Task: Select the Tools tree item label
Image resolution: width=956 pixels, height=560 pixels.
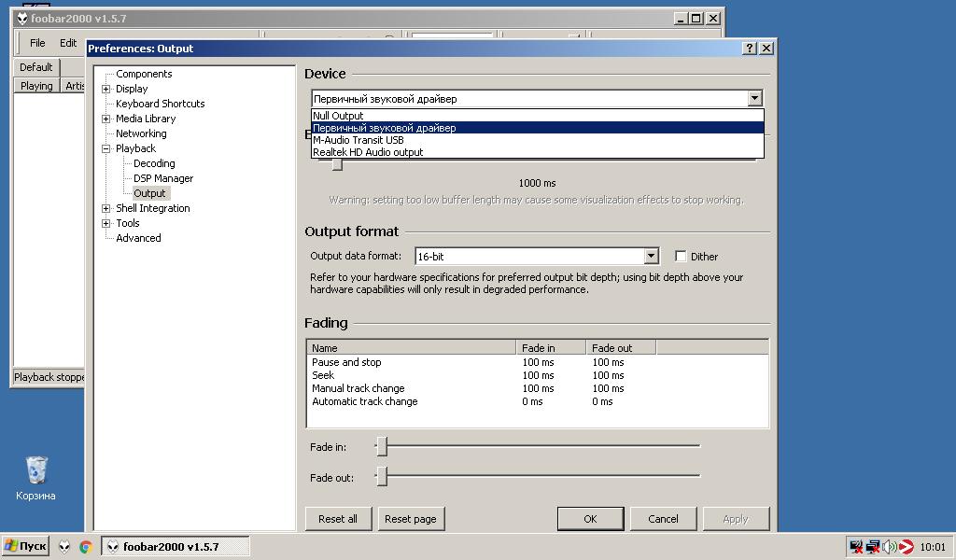Action: pyautogui.click(x=127, y=223)
